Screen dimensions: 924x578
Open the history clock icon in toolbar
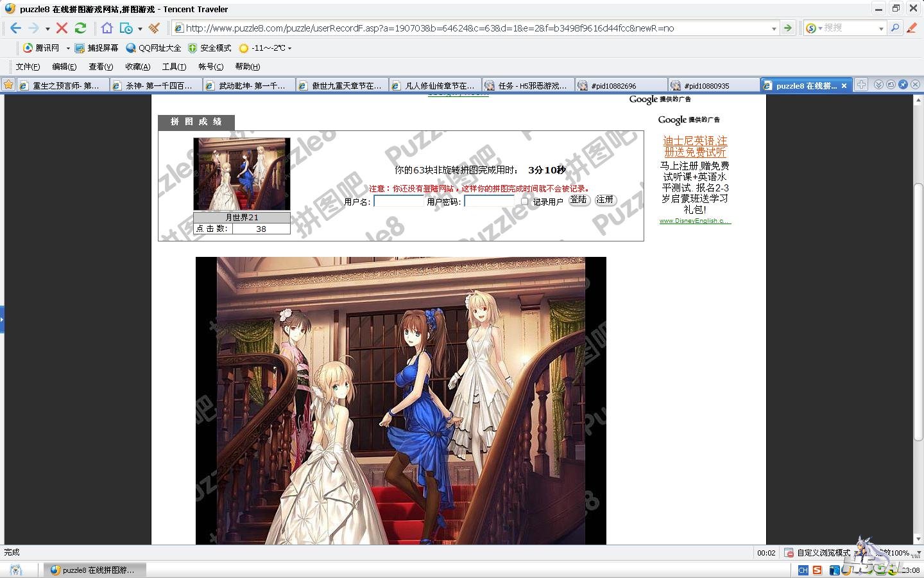click(x=126, y=28)
